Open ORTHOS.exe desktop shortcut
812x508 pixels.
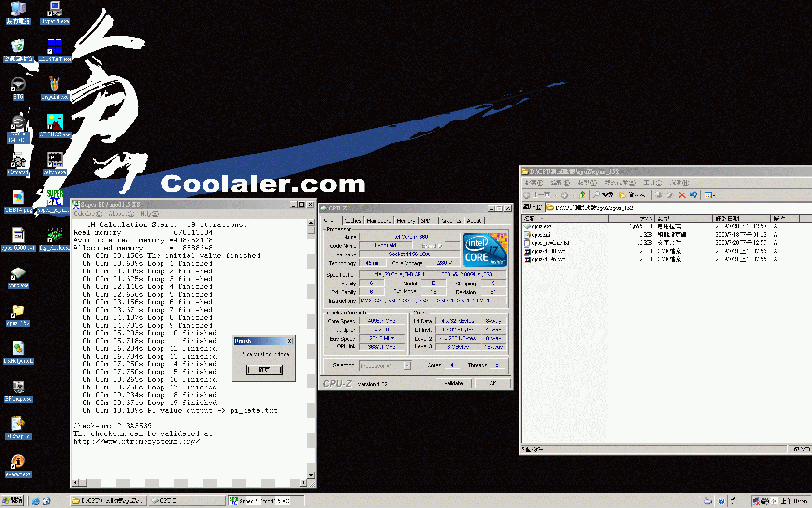55,126
